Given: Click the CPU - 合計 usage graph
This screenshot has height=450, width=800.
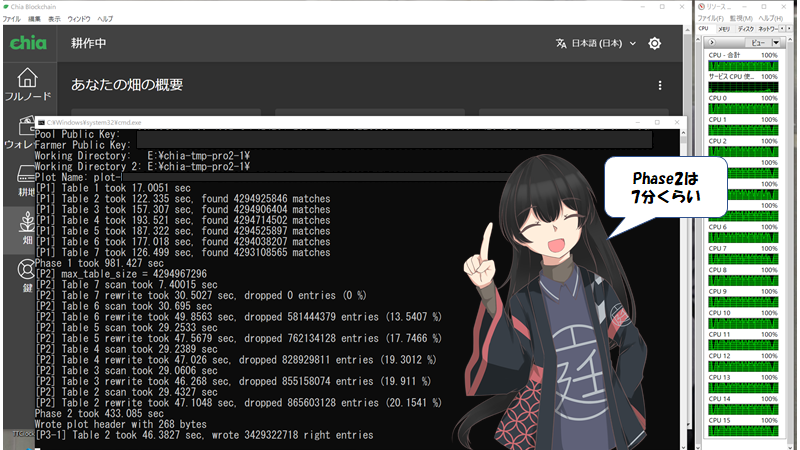Looking at the screenshot, I should (x=743, y=66).
